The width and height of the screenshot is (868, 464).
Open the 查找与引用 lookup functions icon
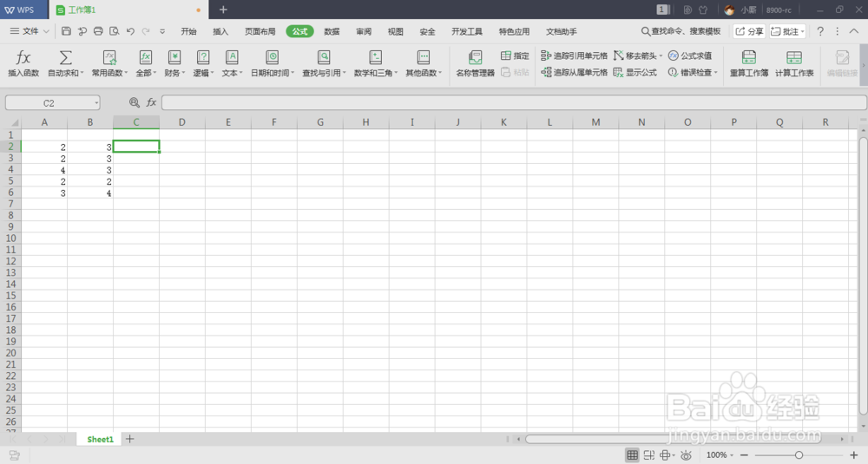[323, 57]
